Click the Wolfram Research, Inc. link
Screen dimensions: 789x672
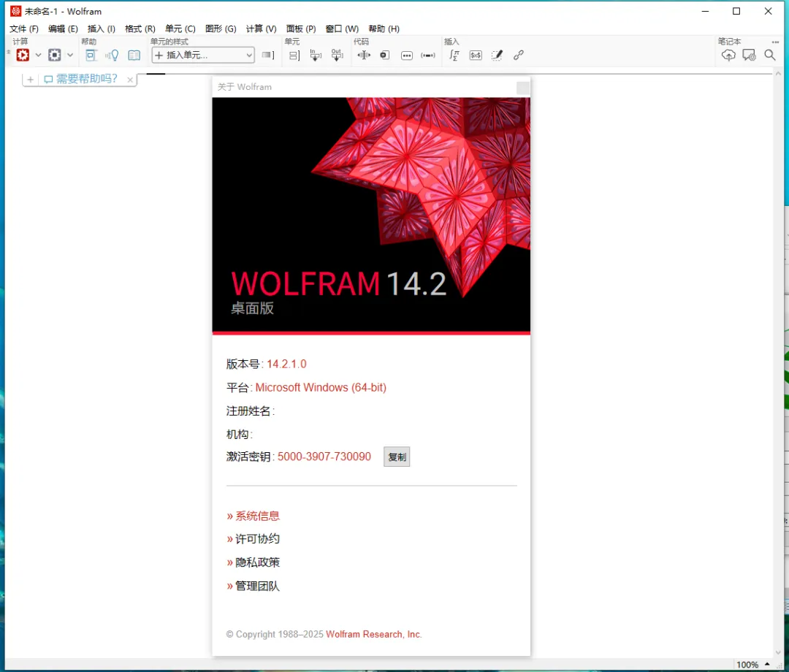click(x=373, y=634)
